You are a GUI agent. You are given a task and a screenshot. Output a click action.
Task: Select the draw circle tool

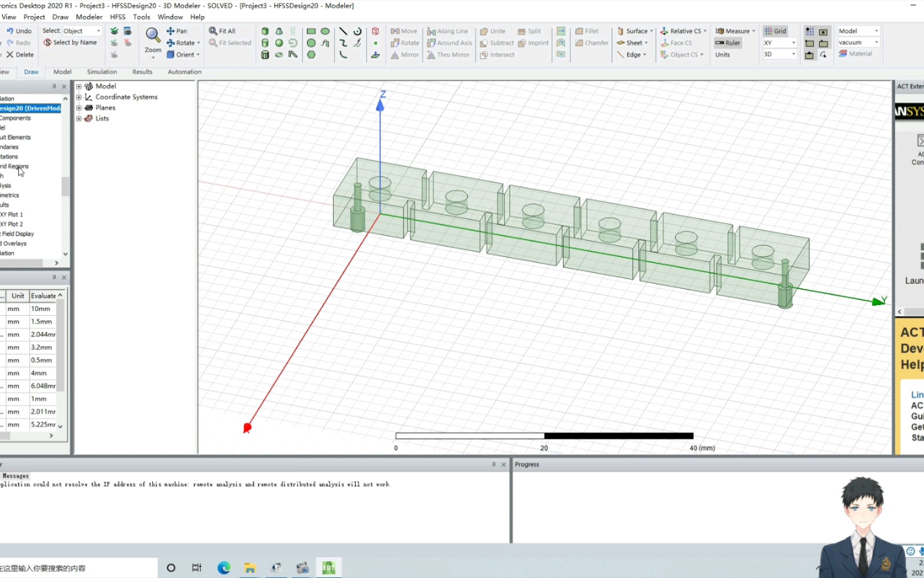pos(311,43)
